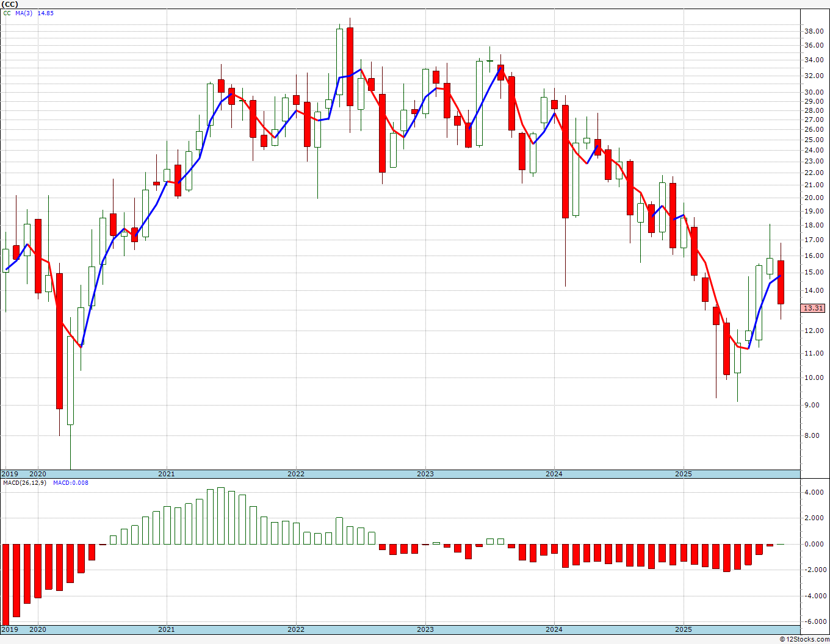Image resolution: width=830 pixels, height=644 pixels.
Task: Click the 24.00 price axis label
Action: pos(814,151)
